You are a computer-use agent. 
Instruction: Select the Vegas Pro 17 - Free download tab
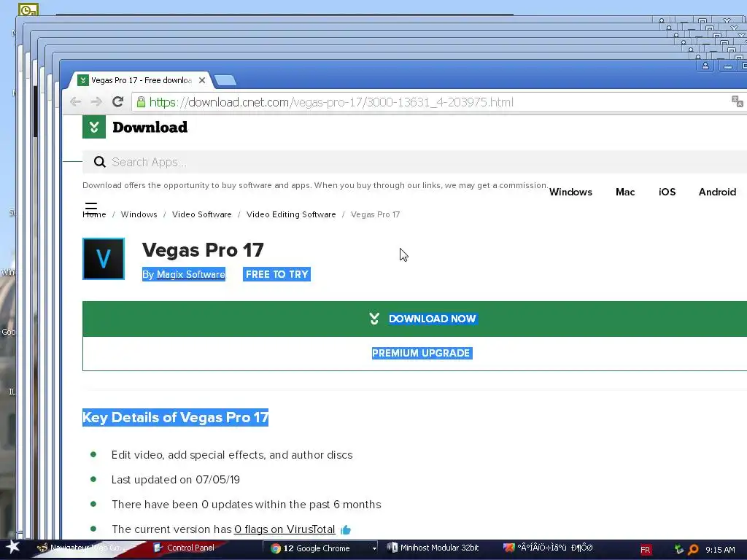[x=142, y=80]
